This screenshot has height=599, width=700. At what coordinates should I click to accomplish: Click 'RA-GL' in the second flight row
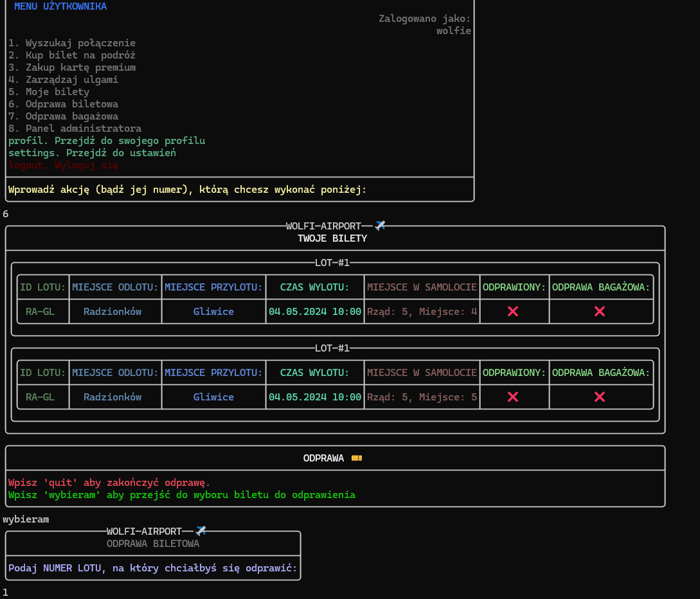pos(40,397)
